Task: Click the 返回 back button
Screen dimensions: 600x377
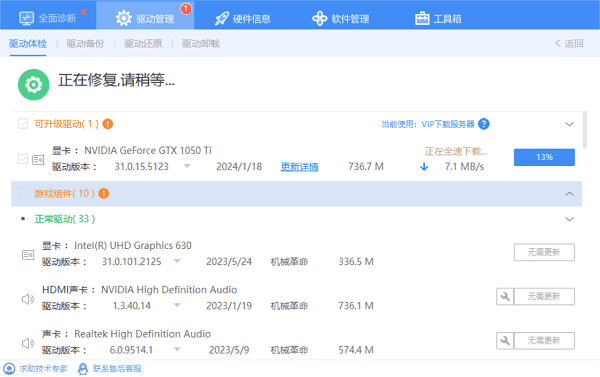Action: pyautogui.click(x=569, y=44)
